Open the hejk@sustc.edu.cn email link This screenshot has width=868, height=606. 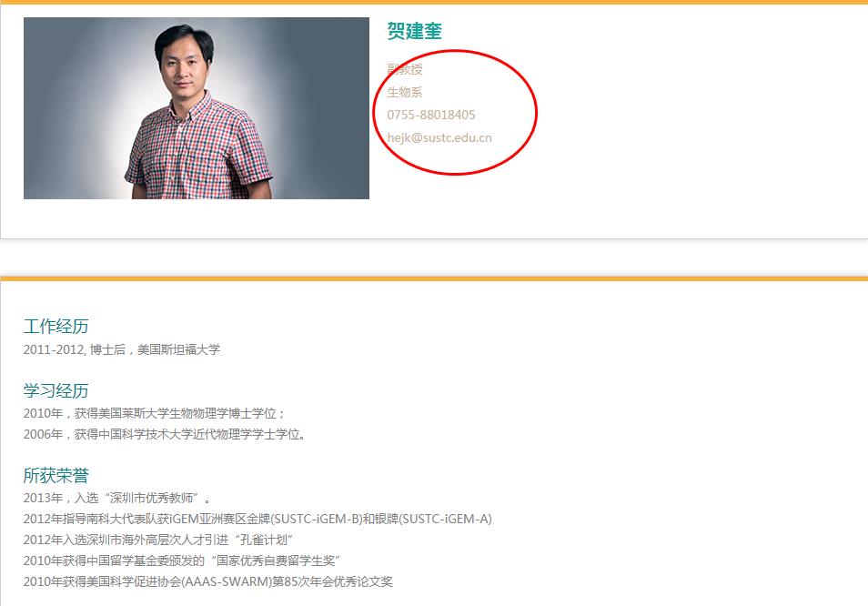[x=439, y=138]
